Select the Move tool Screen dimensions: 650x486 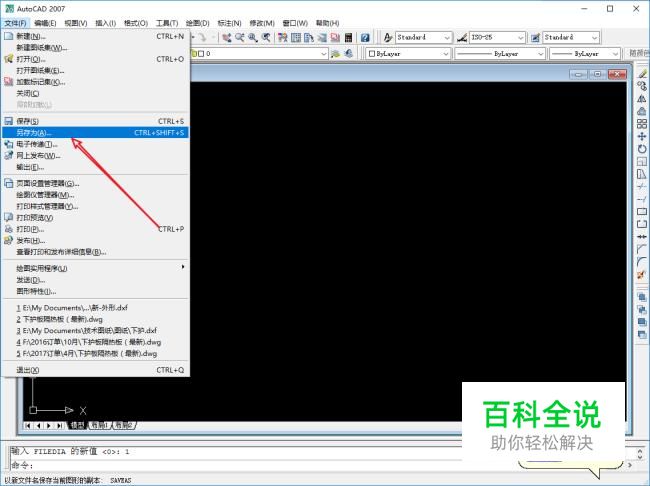642,136
